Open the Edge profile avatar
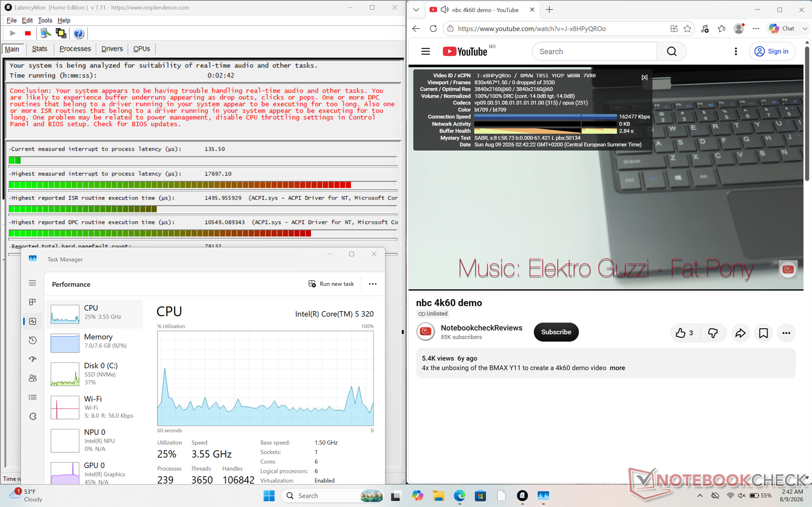812x507 pixels. [x=739, y=29]
